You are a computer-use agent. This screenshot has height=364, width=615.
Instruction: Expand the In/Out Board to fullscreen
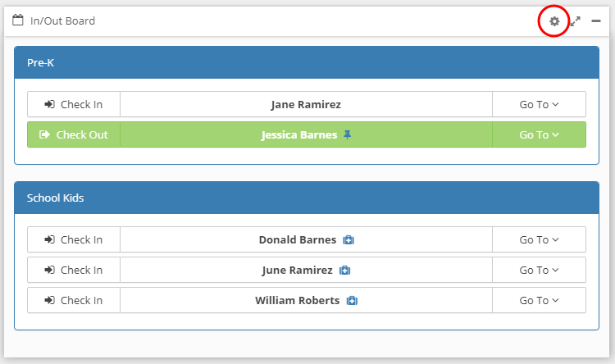tap(576, 21)
